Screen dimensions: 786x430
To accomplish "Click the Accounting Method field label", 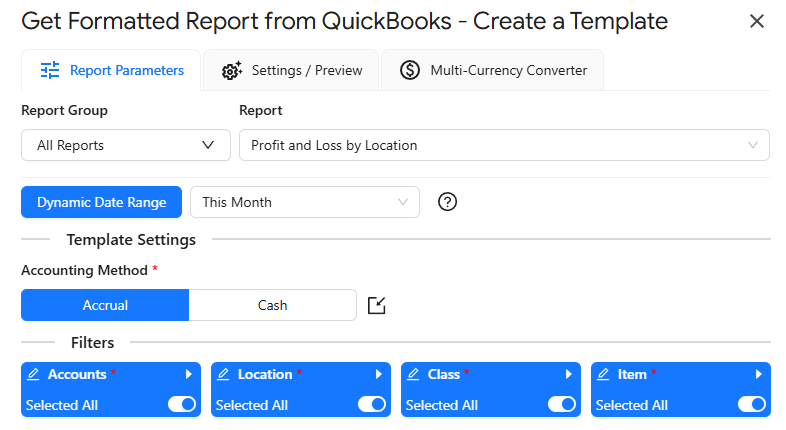I will (84, 271).
